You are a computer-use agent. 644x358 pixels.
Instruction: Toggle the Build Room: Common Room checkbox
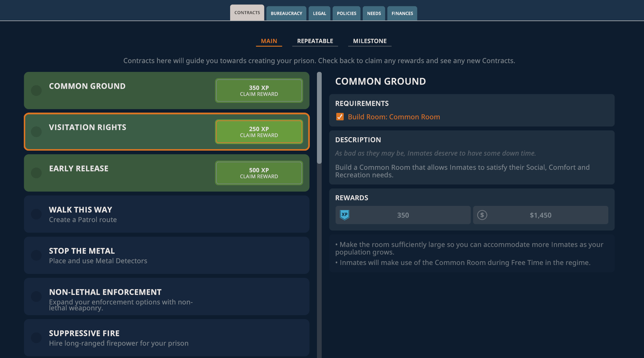[340, 117]
